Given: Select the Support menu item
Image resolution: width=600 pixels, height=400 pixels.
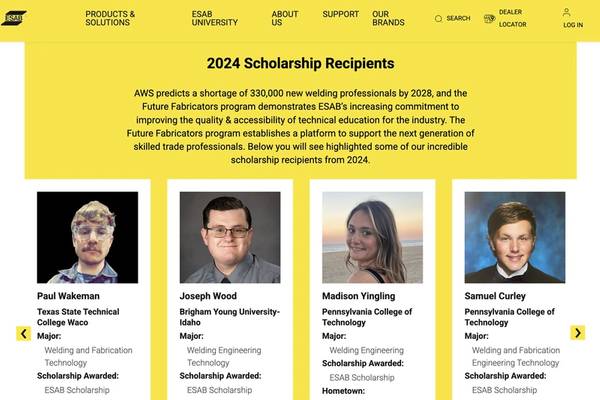Looking at the screenshot, I should (x=340, y=14).
